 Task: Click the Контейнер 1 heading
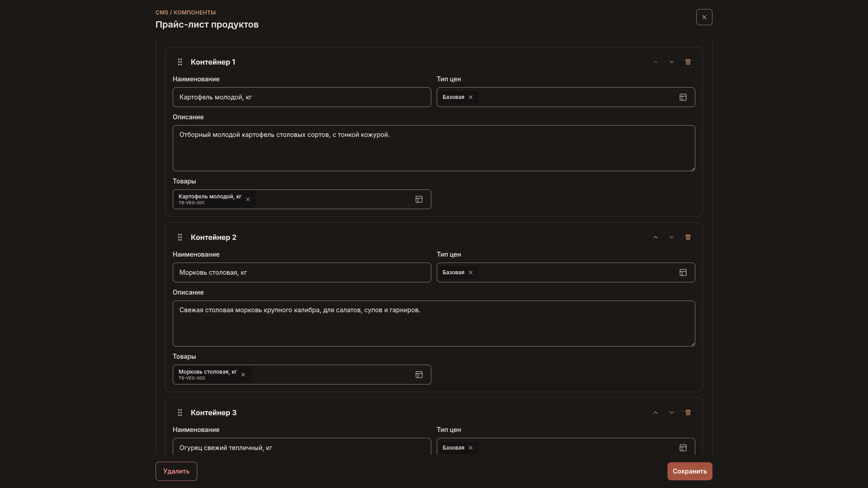point(213,62)
